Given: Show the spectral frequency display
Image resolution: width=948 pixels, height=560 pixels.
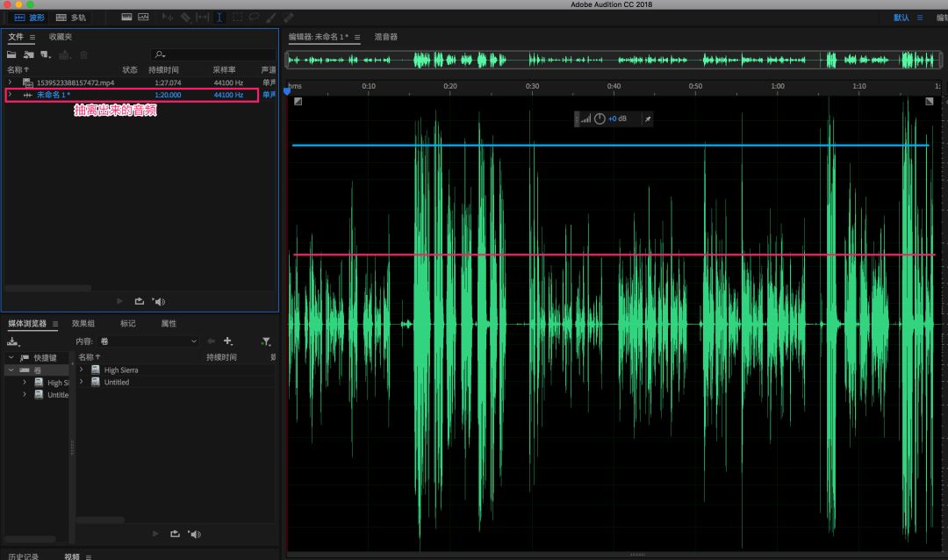Looking at the screenshot, I should point(126,18).
